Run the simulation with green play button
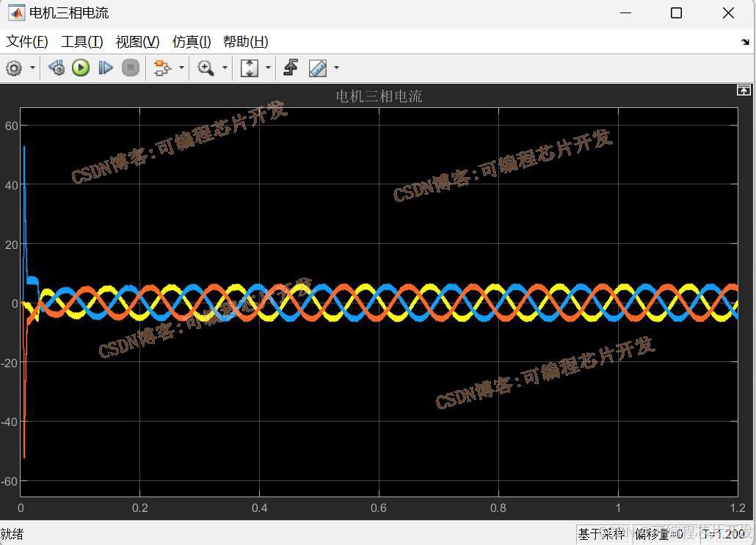The width and height of the screenshot is (756, 545). pyautogui.click(x=81, y=68)
